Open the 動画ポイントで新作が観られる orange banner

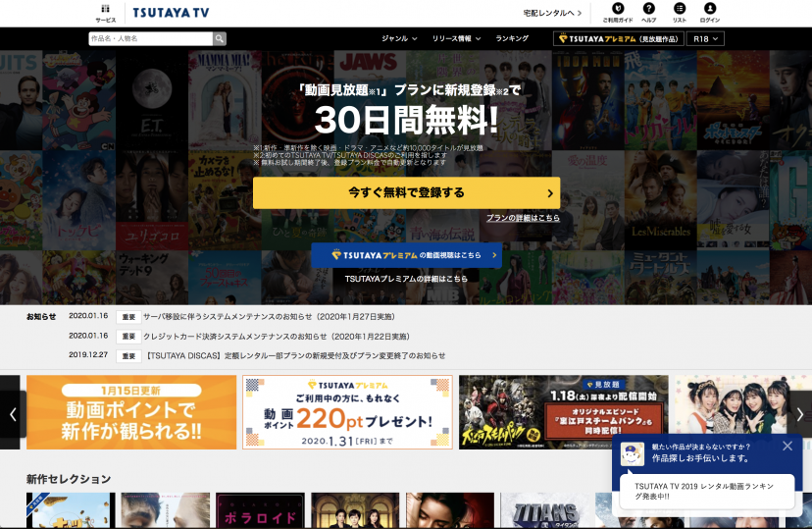(x=131, y=412)
